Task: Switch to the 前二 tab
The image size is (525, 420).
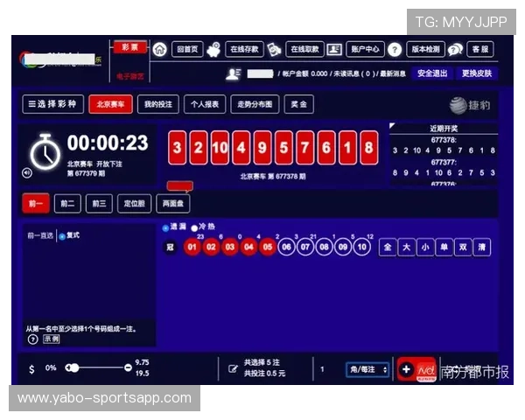Action: pyautogui.click(x=67, y=204)
